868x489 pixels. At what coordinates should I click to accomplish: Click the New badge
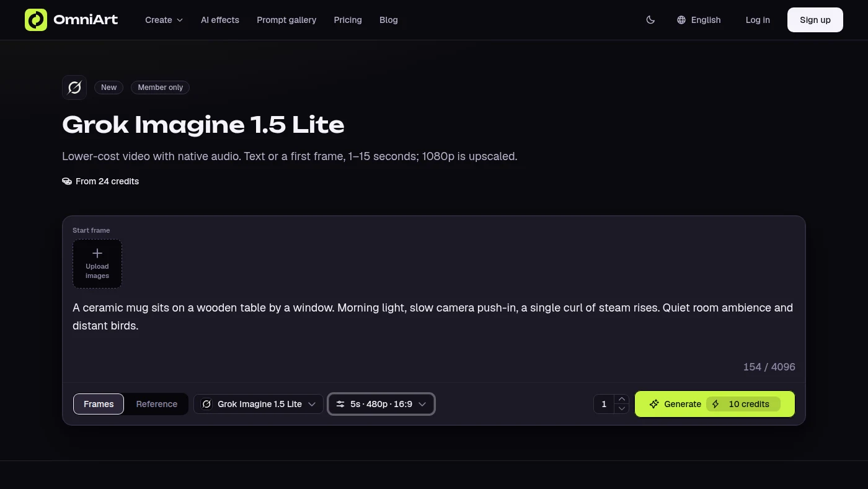coord(109,87)
